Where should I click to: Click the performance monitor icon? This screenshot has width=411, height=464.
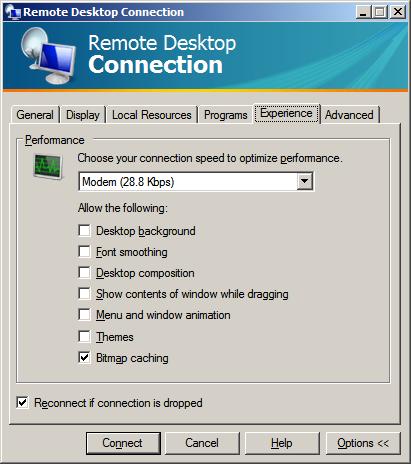point(48,166)
